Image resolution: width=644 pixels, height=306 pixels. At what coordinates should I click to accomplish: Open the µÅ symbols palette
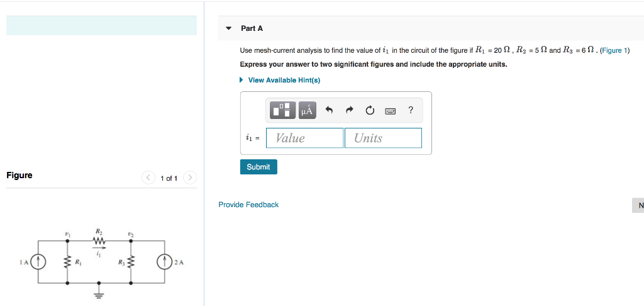coord(307,110)
